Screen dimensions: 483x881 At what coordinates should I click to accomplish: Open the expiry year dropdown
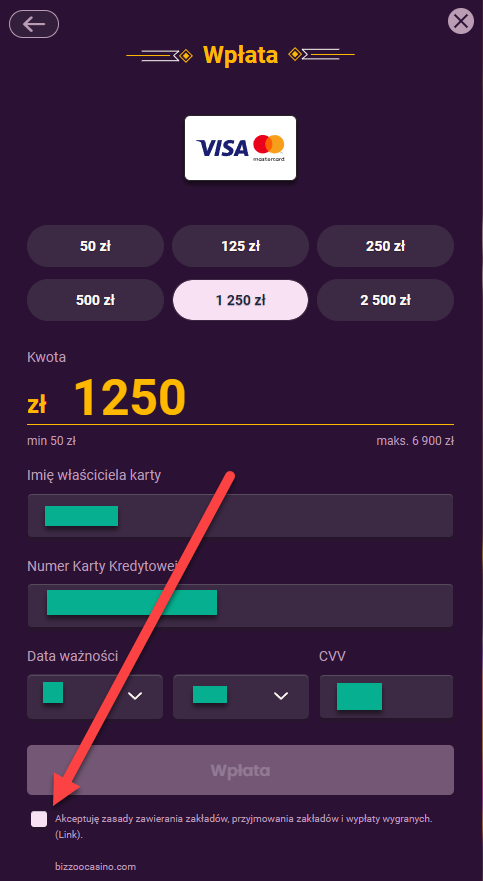[241, 697]
